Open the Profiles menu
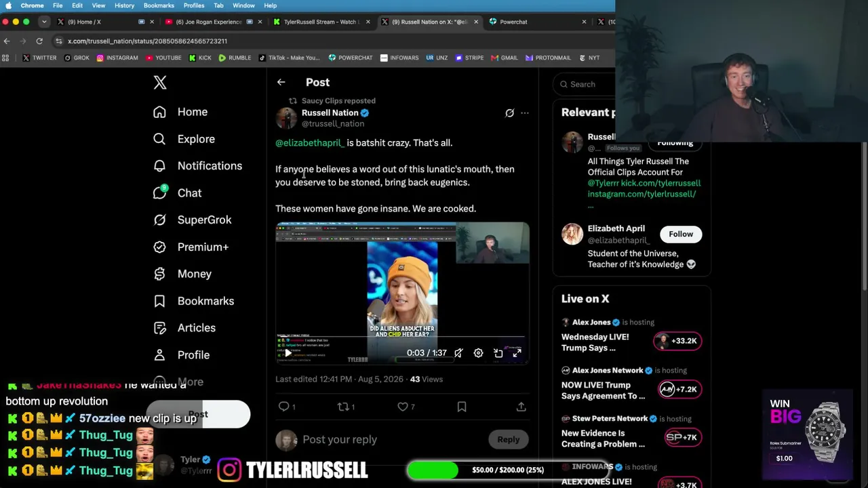 point(194,5)
